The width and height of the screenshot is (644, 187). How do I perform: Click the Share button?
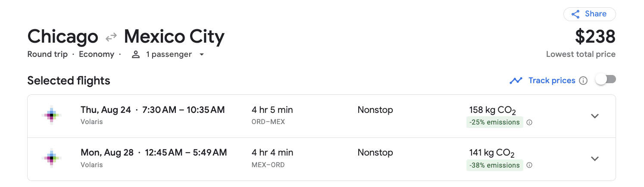(589, 14)
